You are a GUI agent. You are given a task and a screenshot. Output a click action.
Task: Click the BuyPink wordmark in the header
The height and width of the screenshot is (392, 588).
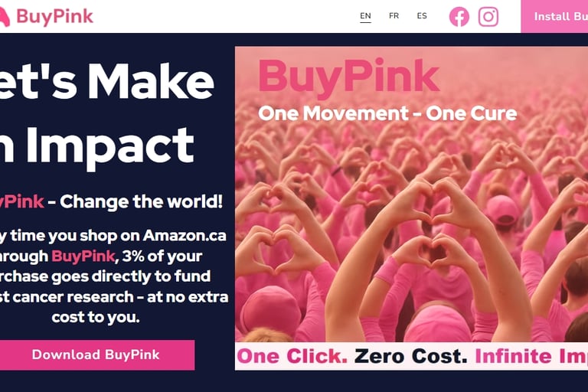tap(55, 17)
